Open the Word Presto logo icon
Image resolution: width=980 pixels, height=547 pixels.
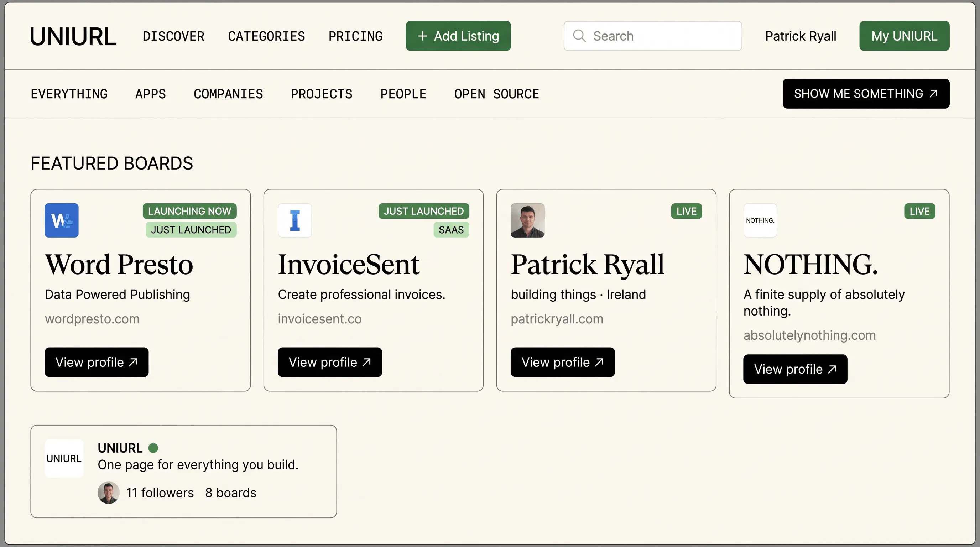(62, 220)
